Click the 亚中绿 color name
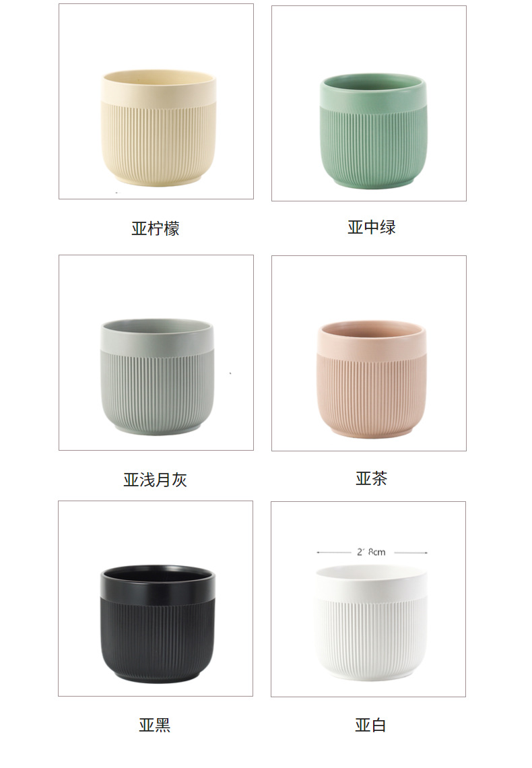This screenshot has width=532, height=768. [372, 227]
